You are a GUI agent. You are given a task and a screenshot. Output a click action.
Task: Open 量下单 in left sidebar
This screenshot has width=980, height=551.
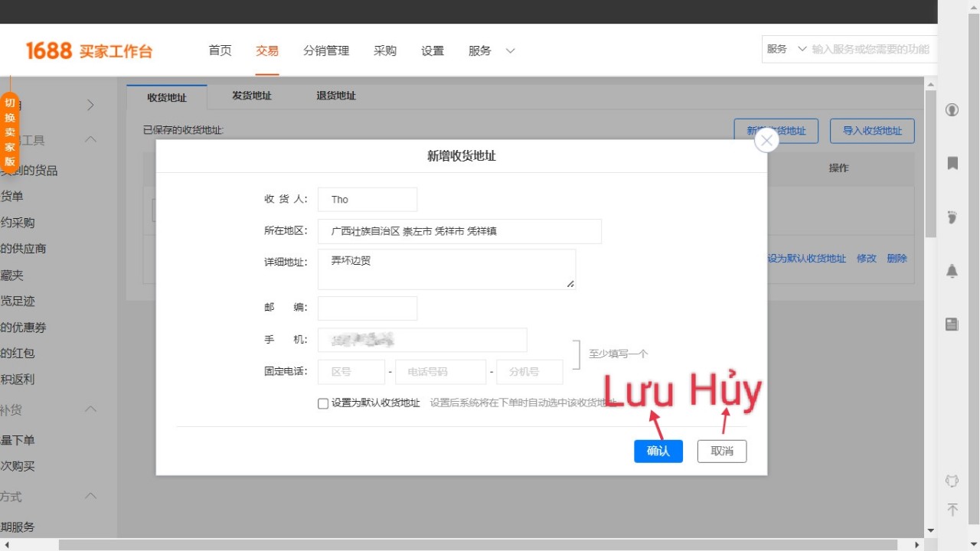click(x=18, y=439)
